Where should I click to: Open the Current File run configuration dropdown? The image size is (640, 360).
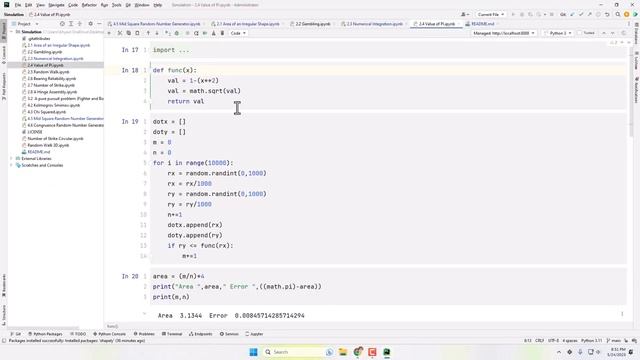pos(491,14)
